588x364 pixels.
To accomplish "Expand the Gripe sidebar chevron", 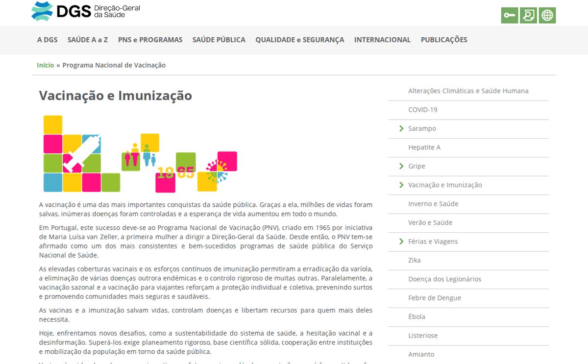I will point(402,166).
